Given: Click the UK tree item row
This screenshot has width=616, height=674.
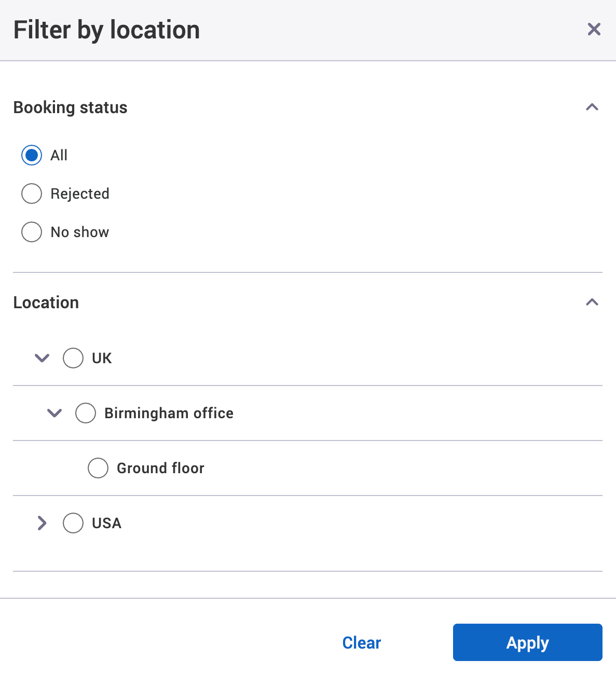Looking at the screenshot, I should 101,358.
